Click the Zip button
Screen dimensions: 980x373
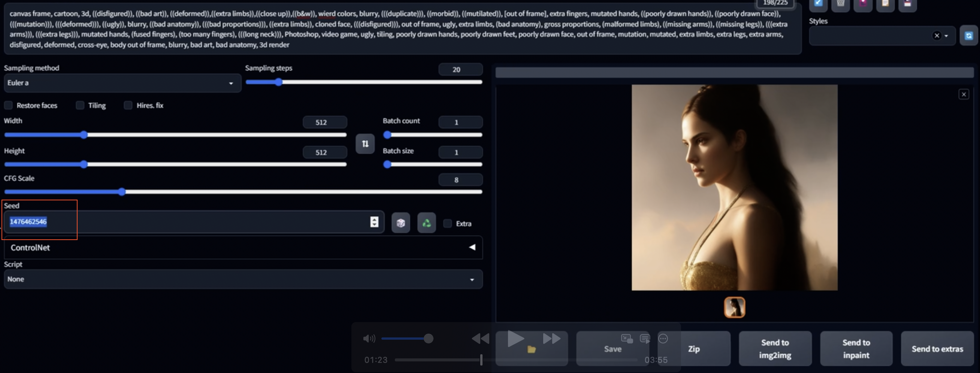coord(694,349)
